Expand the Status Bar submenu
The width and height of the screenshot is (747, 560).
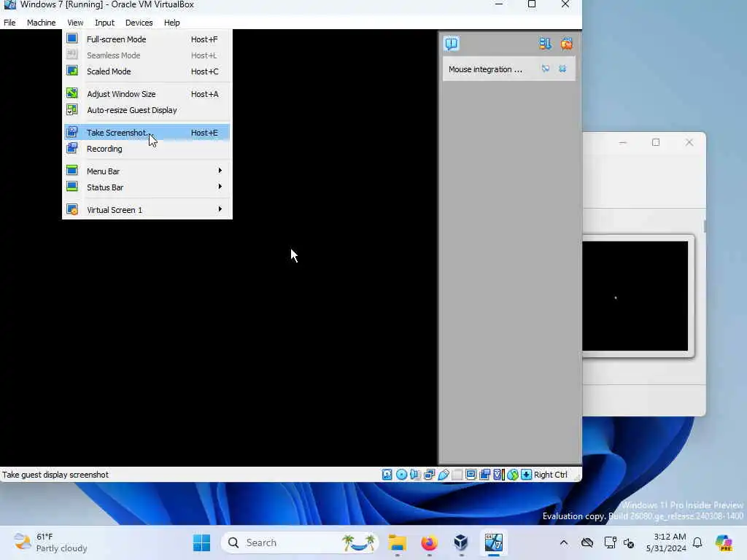147,187
